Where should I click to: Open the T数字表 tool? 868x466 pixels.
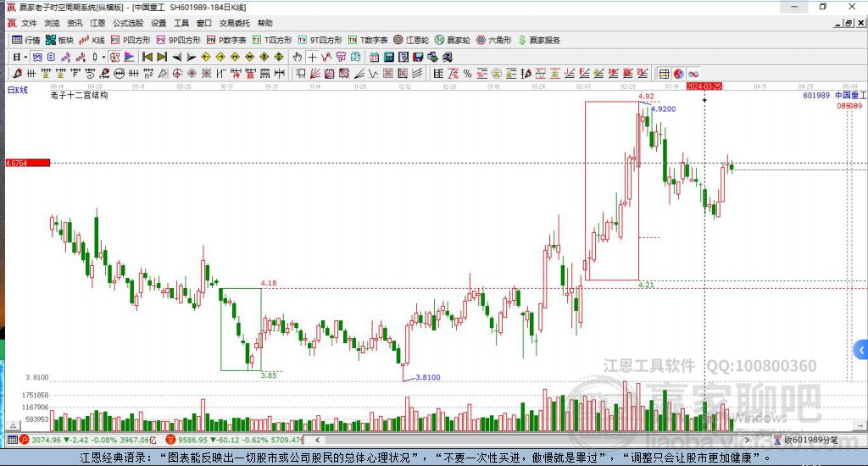(368, 40)
